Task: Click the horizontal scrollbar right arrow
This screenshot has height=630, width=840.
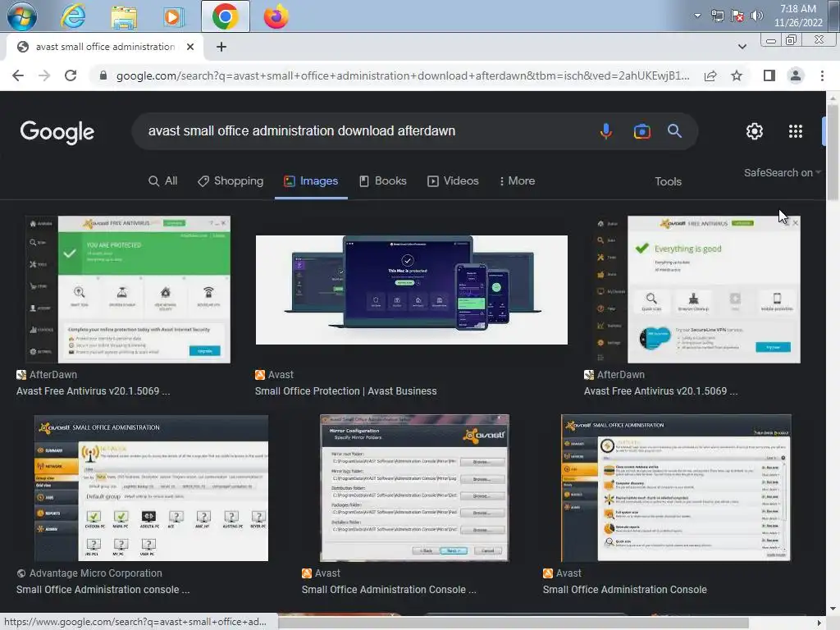Action: pyautogui.click(x=819, y=623)
